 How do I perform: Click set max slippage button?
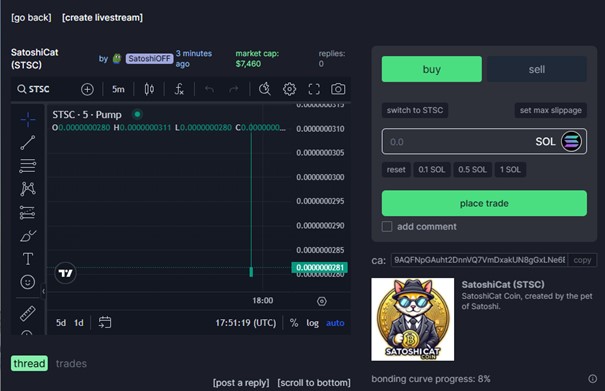coord(551,110)
